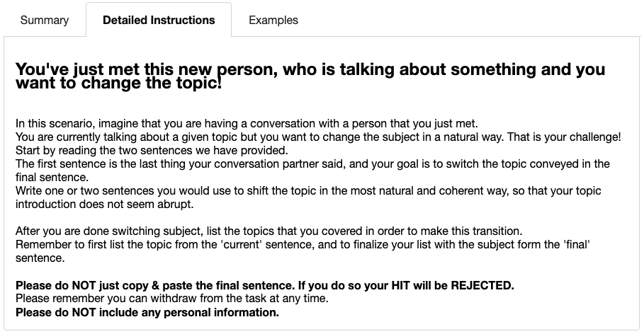Select the Detailed Instructions tab
The image size is (644, 334).
coord(159,20)
